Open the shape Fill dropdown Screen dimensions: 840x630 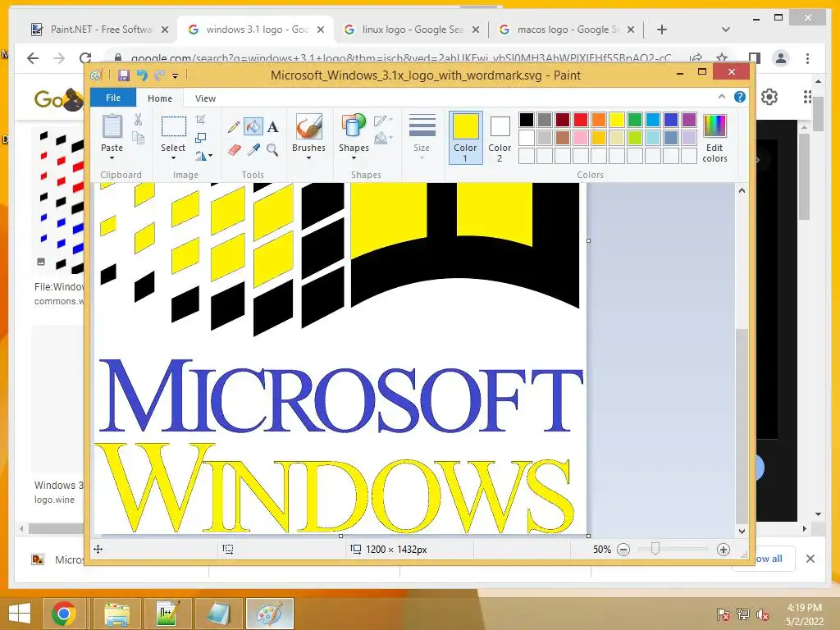pos(384,138)
